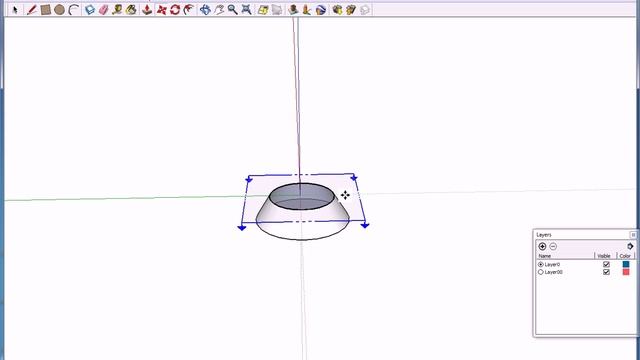Select the Pan hand tool
640x360 pixels.
point(219,9)
